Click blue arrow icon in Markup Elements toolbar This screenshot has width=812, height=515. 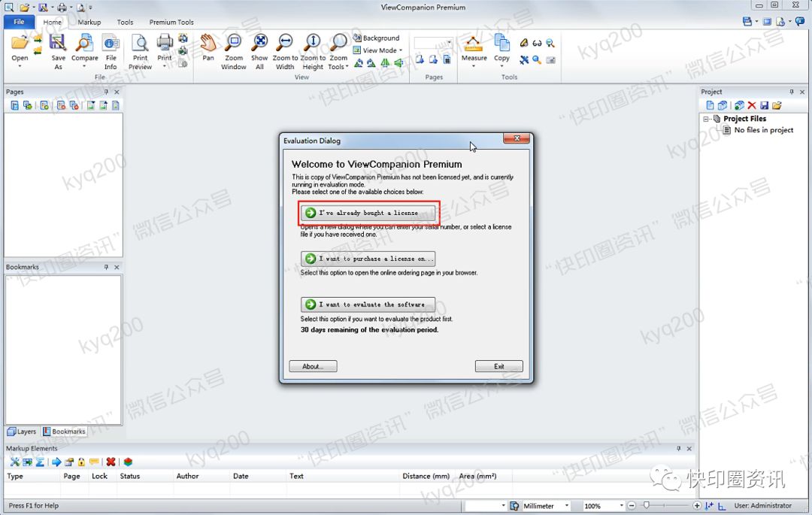tap(56, 462)
